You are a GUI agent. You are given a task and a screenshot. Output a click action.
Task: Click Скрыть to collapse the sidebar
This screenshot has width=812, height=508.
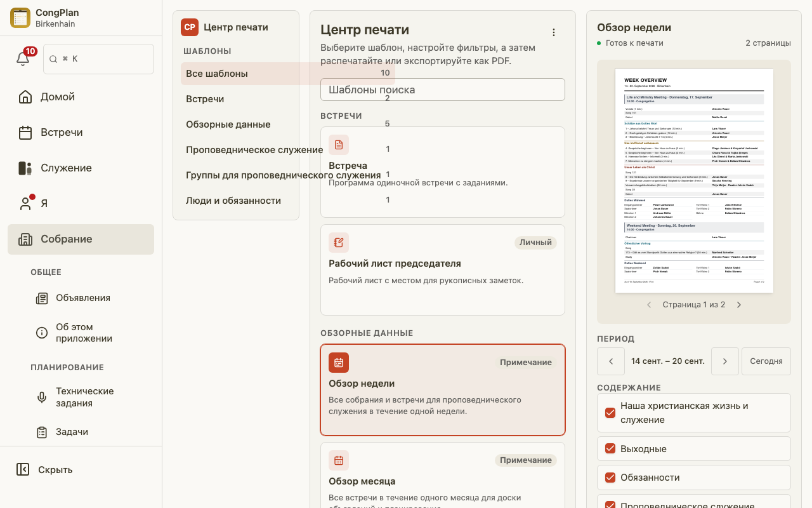81,470
